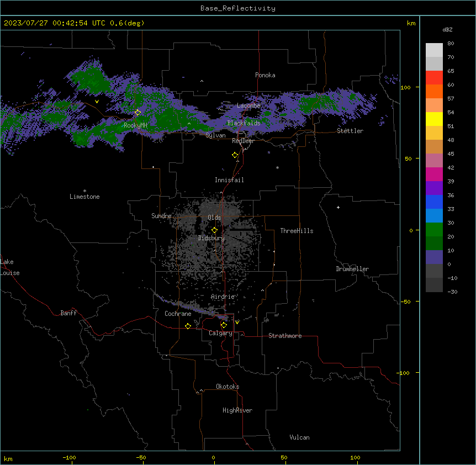The height and width of the screenshot is (465, 476).
Task: Click the ThreeHills label
Action: click(297, 231)
